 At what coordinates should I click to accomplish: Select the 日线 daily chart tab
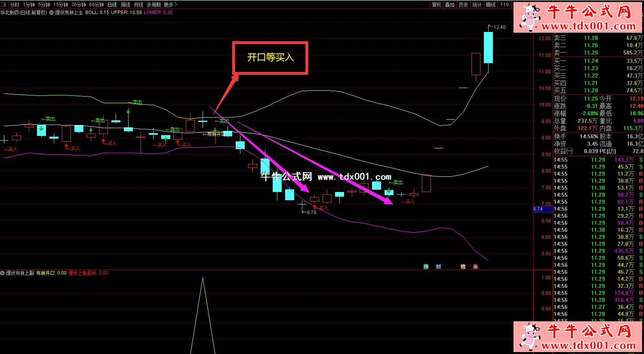point(112,5)
